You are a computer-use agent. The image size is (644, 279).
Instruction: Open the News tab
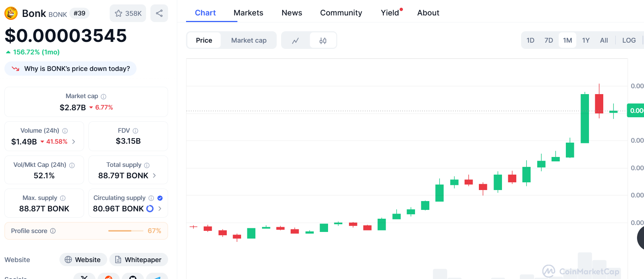coord(292,13)
